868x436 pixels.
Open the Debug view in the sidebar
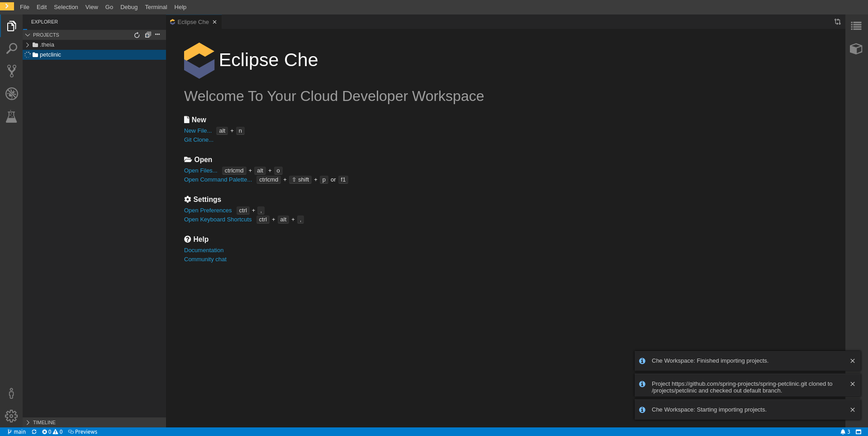(12, 94)
